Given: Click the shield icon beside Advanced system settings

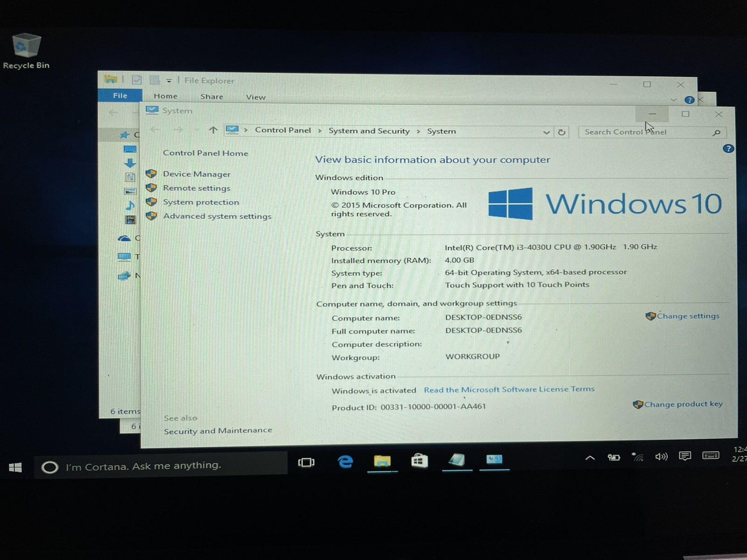Looking at the screenshot, I should point(151,216).
